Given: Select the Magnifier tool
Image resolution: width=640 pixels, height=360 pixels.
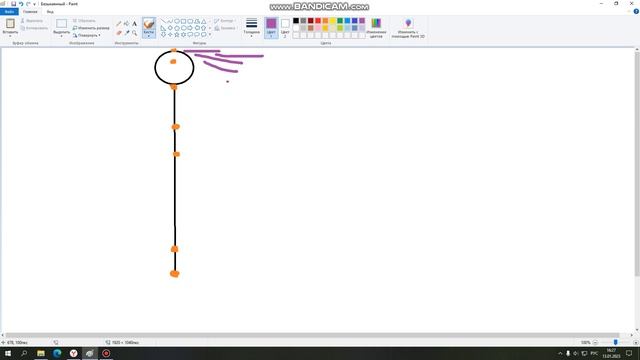Looking at the screenshot, I should pos(134,33).
